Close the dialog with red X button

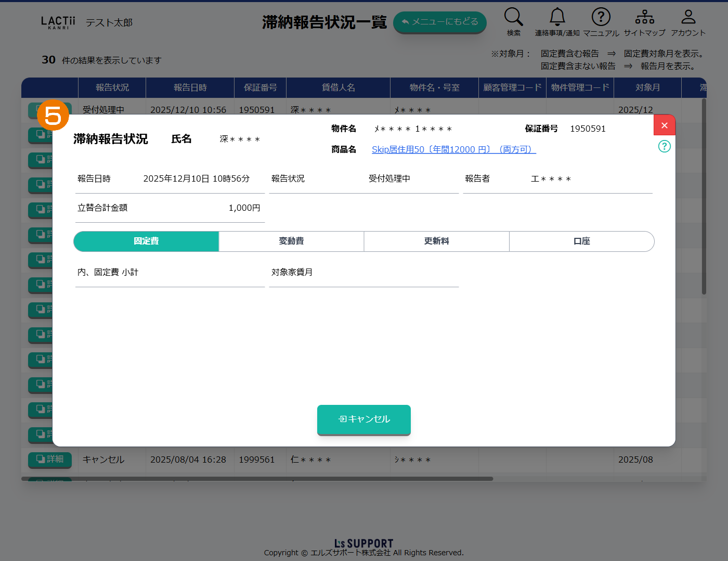click(x=664, y=125)
